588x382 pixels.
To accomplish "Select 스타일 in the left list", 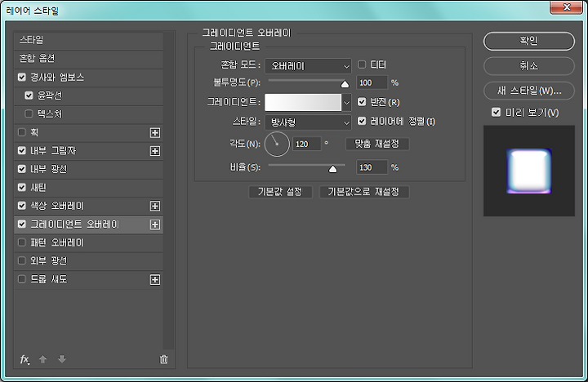I will tap(88, 40).
